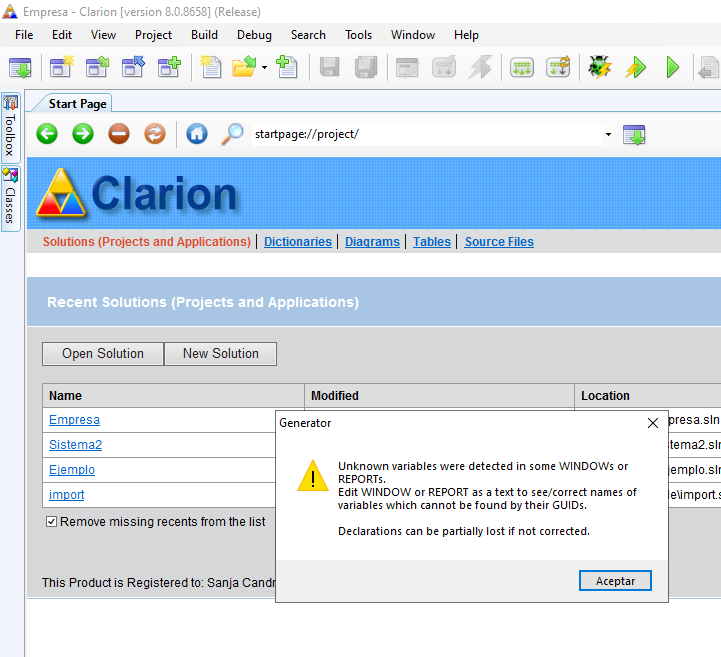Click the greyed-out Save All double floppy icon
721x657 pixels.
click(x=366, y=67)
